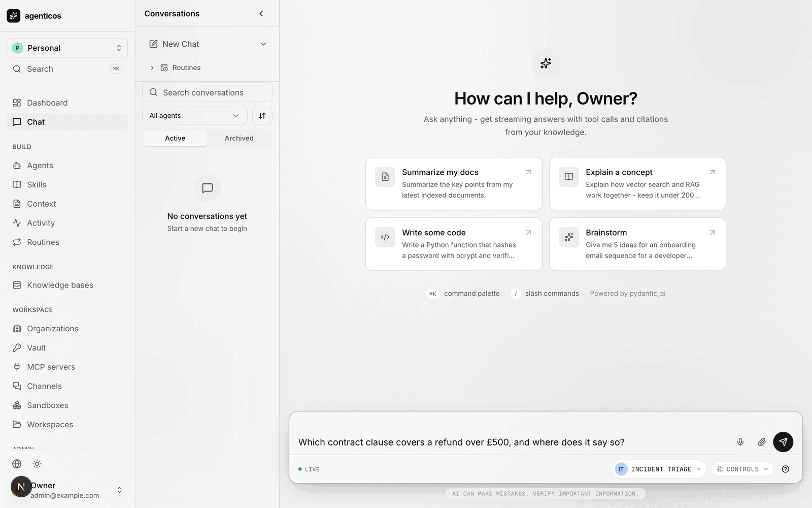Click the Sandboxes cubes icon
Viewport: 812px width, 508px height.
point(17,405)
